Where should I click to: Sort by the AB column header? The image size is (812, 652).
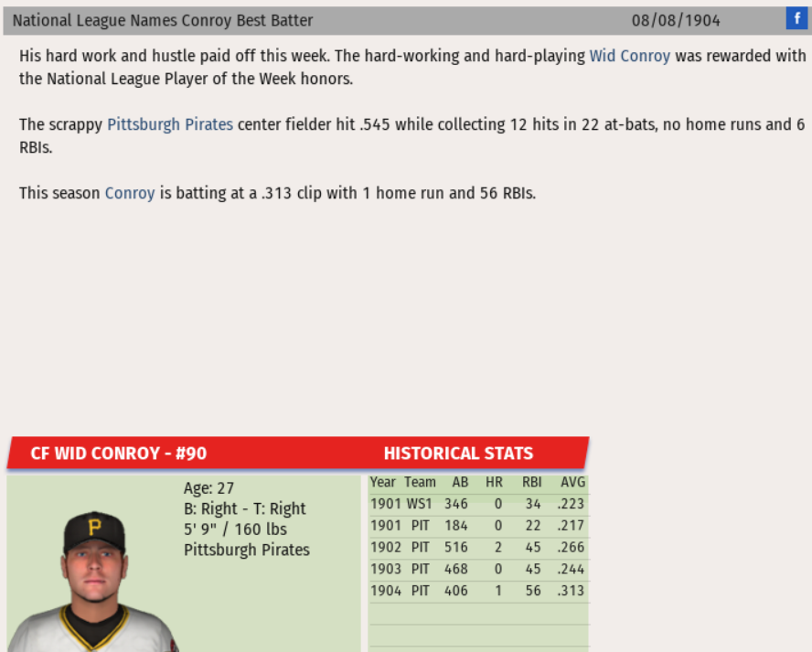[x=460, y=482]
